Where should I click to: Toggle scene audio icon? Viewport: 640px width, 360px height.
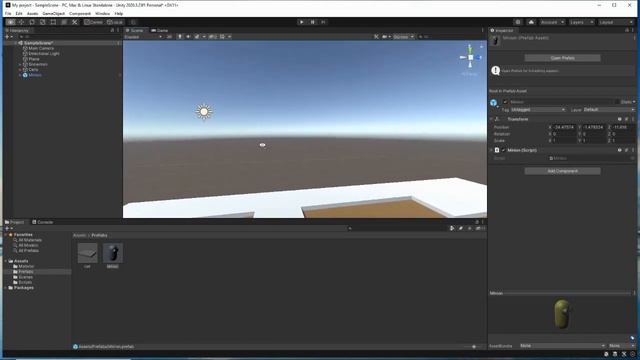(188, 37)
